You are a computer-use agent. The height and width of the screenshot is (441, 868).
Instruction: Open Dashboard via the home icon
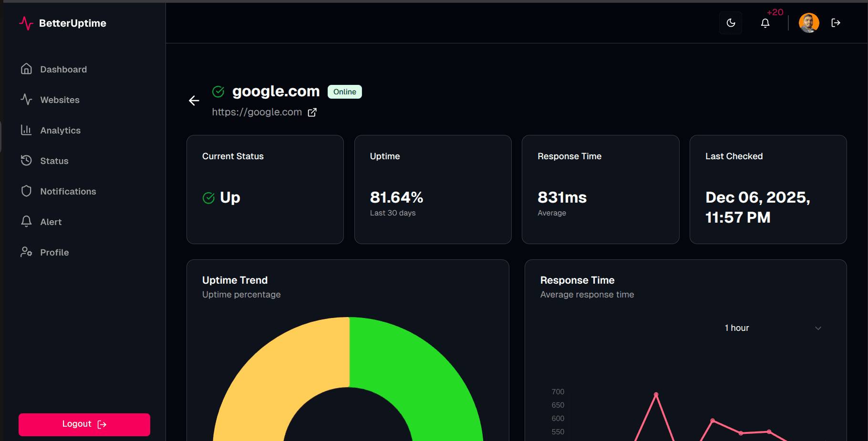point(26,69)
